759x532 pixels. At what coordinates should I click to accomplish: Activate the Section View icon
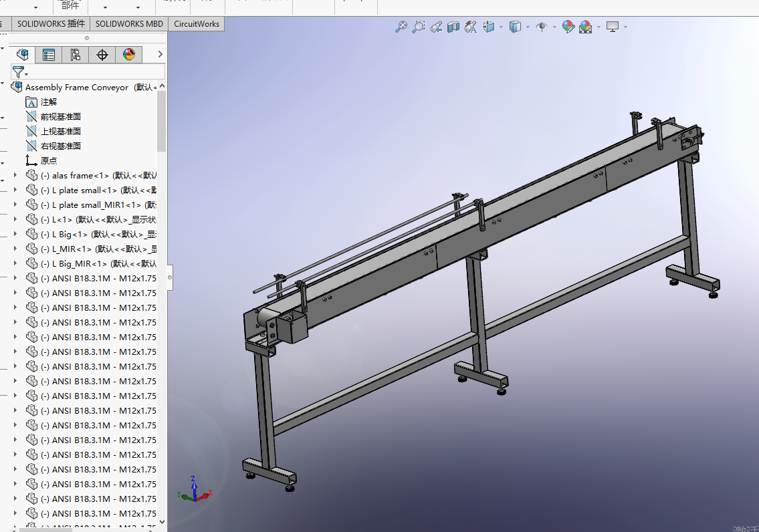tap(453, 27)
